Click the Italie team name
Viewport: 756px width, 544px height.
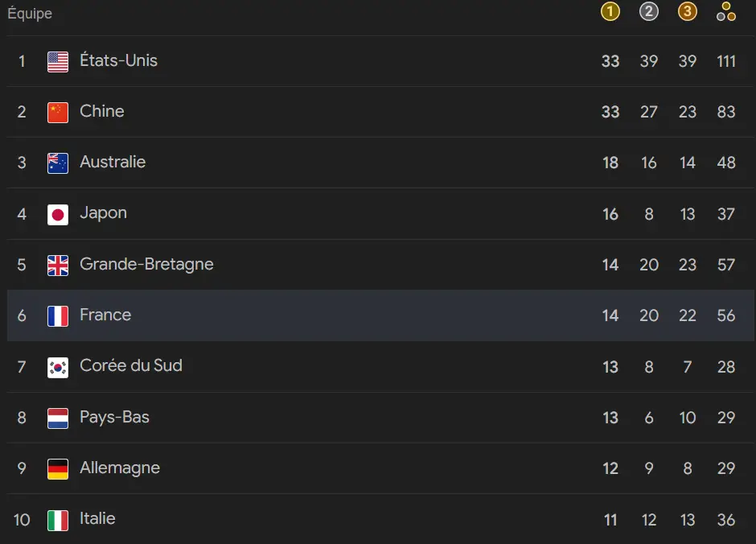(97, 518)
